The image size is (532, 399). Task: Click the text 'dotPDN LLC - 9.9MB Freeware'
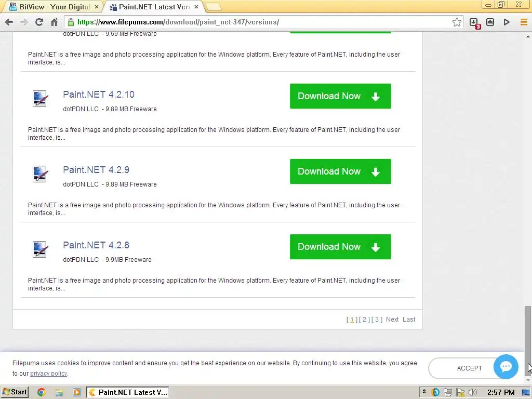[107, 260]
